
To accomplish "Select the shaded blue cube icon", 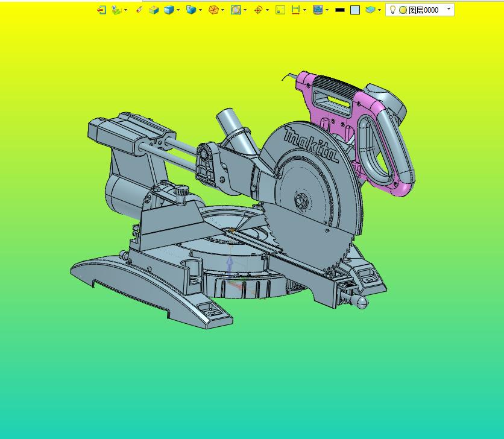I will coord(169,10).
